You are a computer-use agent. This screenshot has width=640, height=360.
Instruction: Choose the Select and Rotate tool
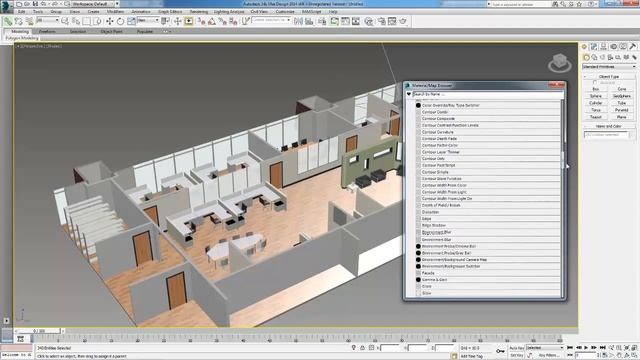point(120,21)
